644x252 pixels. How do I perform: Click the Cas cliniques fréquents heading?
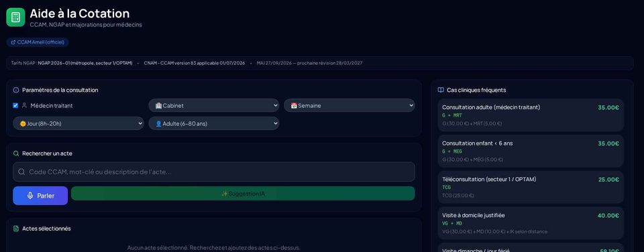point(476,90)
